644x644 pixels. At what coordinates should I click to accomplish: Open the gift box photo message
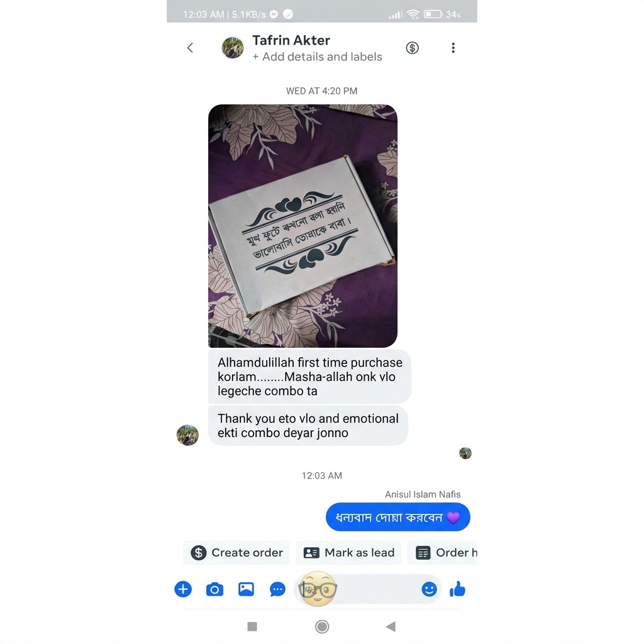[x=303, y=226]
